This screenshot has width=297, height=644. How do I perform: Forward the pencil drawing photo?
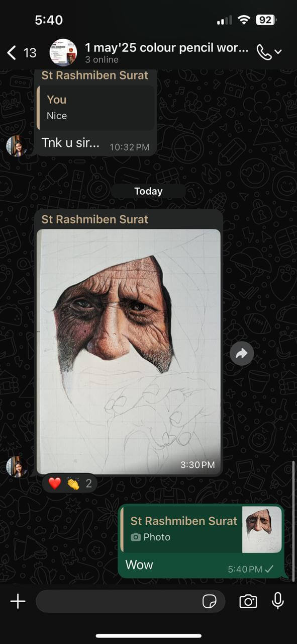pos(242,354)
